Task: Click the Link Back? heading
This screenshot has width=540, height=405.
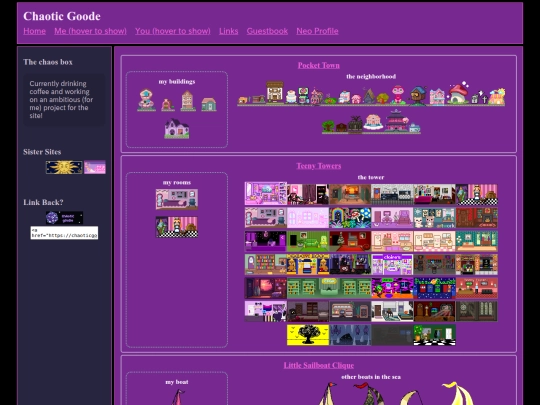Action: [43, 202]
